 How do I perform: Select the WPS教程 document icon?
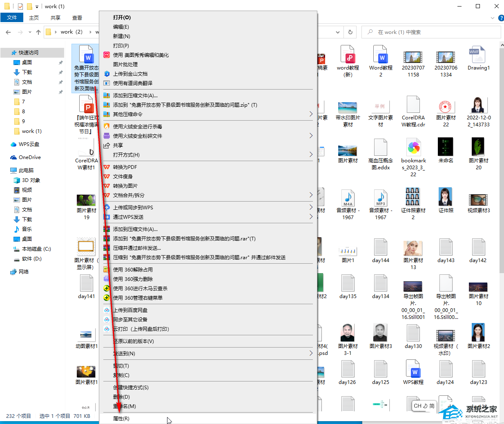point(413,369)
